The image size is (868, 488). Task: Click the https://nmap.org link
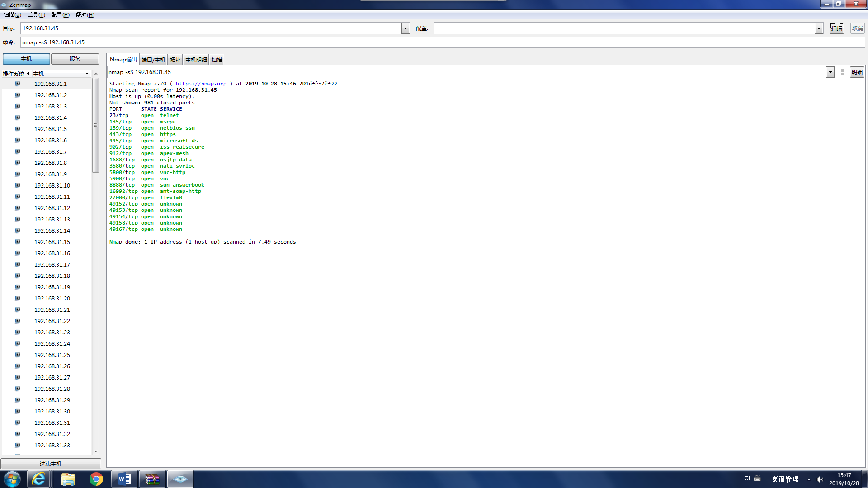click(x=201, y=84)
